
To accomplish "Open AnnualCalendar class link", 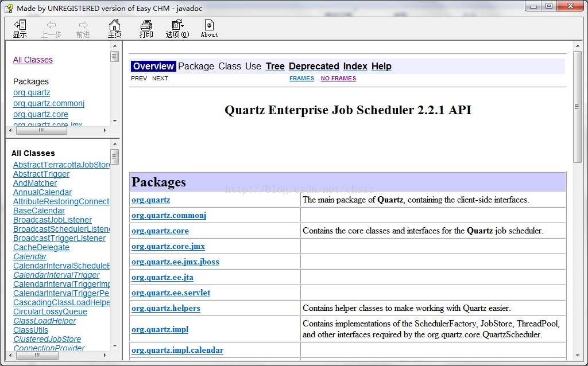I will click(42, 193).
